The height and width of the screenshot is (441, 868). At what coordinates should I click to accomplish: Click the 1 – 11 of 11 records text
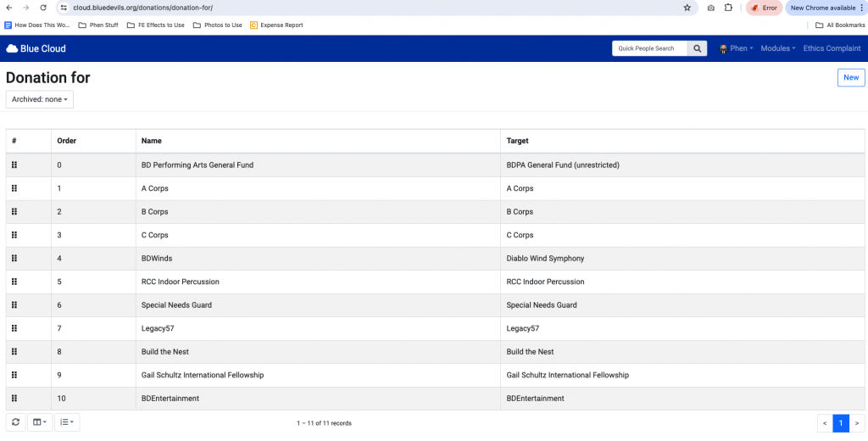[x=324, y=423]
